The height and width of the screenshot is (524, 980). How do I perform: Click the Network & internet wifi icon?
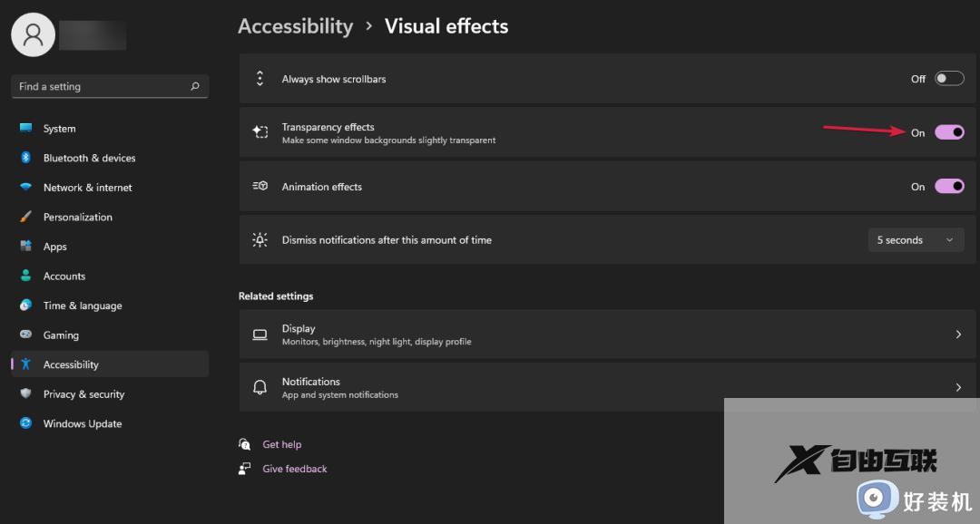pos(25,188)
